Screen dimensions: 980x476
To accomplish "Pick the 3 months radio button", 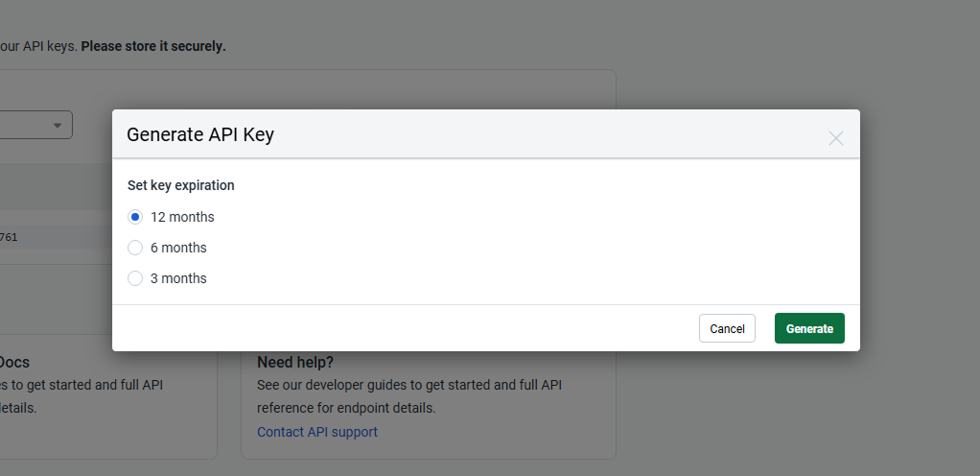I will (135, 278).
